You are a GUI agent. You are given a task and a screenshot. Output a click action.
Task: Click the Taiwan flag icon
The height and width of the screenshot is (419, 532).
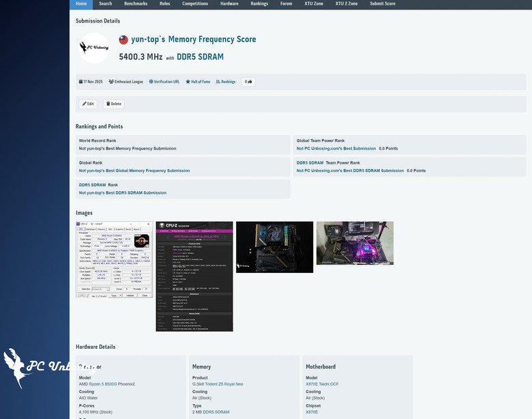[123, 40]
